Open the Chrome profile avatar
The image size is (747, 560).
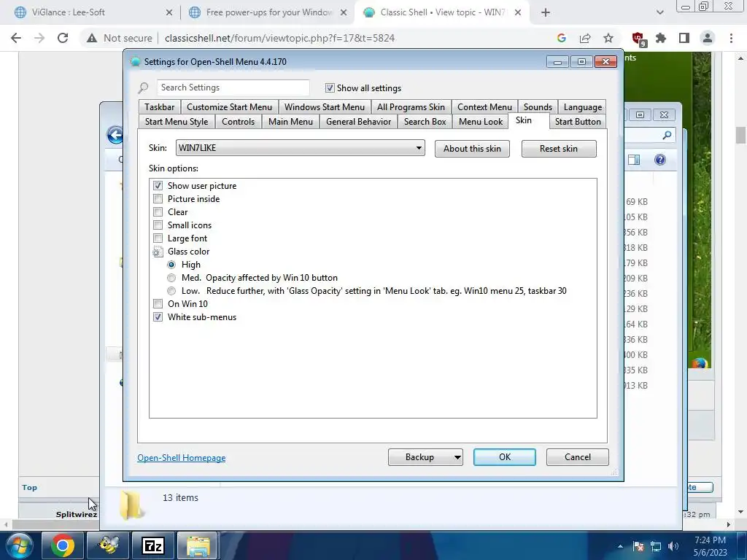(x=708, y=38)
